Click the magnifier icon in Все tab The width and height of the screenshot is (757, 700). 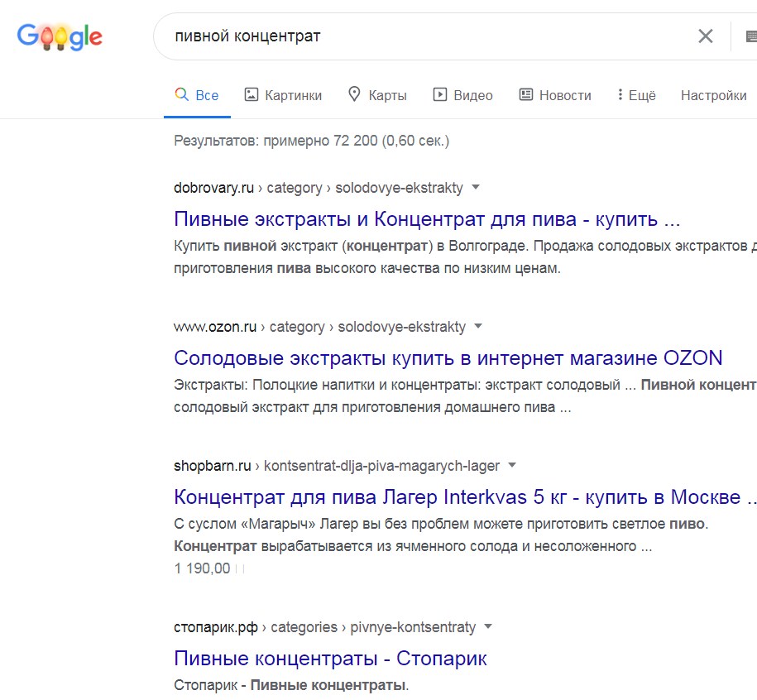181,94
